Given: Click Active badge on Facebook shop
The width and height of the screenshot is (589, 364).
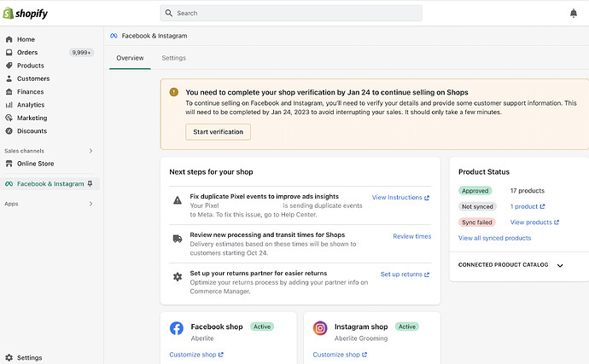Looking at the screenshot, I should 262,326.
